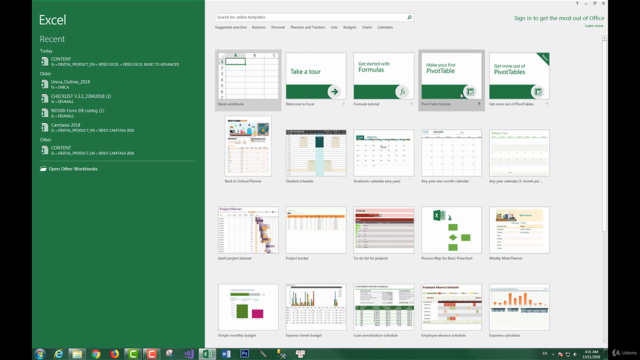The width and height of the screenshot is (640, 360).
Task: Select Process Map for Basic Flowchart template
Action: click(x=451, y=230)
